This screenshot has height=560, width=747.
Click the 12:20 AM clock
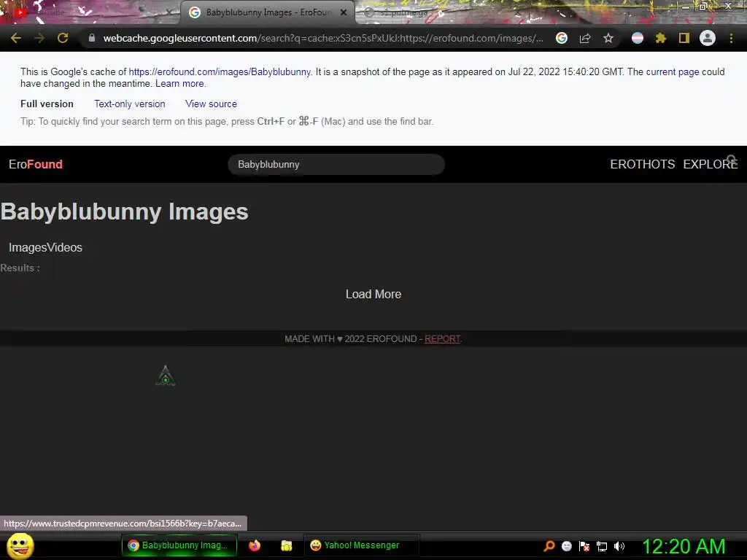pyautogui.click(x=684, y=545)
